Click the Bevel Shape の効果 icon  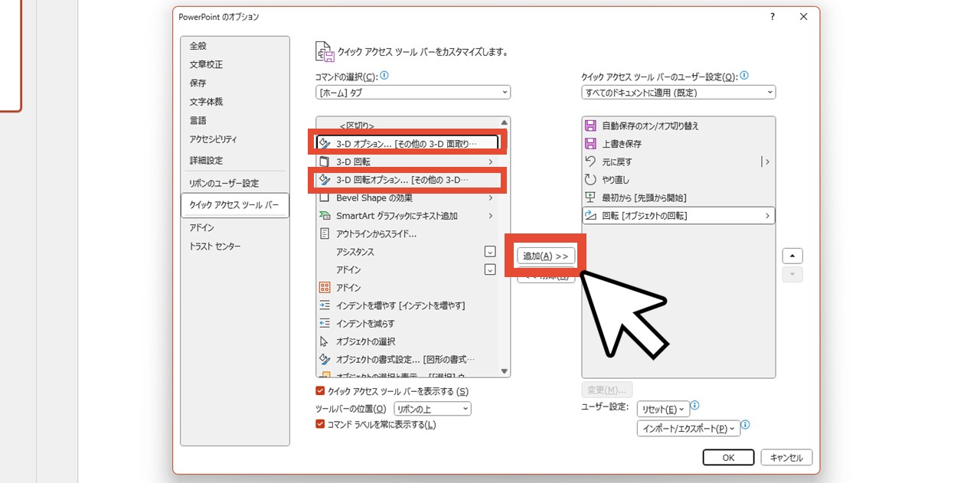tap(325, 197)
